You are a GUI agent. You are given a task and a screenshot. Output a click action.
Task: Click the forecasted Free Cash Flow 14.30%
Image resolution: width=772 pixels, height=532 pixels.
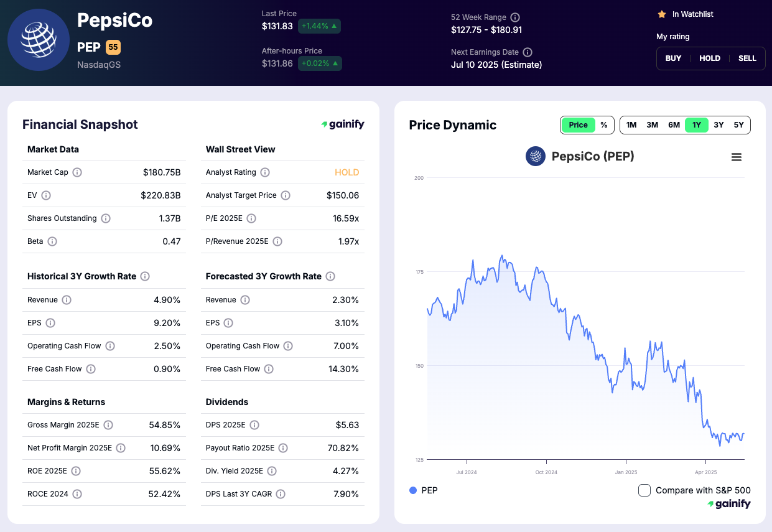coord(343,369)
